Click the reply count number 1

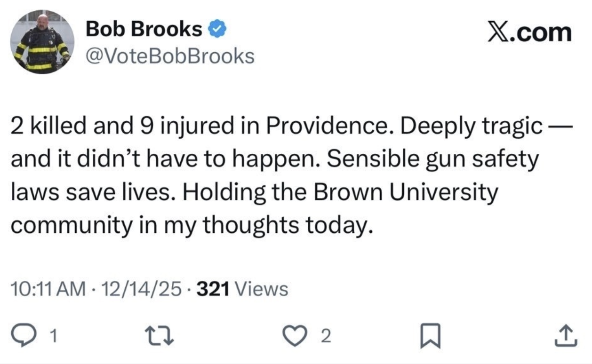(x=54, y=336)
